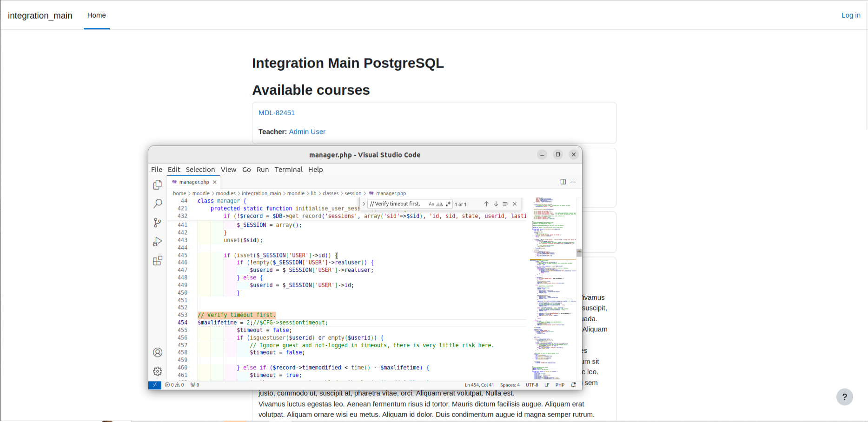The image size is (868, 422).
Task: Select the Home tab on Moodle page
Action: [97, 15]
